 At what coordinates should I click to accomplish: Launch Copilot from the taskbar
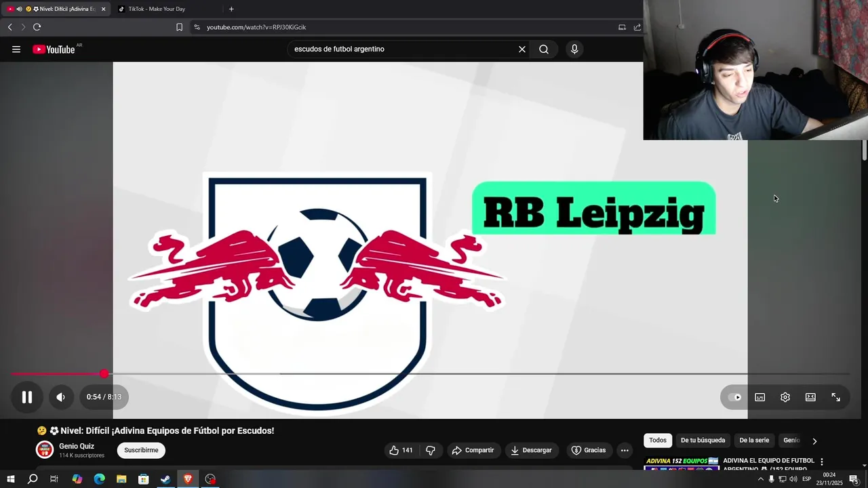tap(77, 479)
